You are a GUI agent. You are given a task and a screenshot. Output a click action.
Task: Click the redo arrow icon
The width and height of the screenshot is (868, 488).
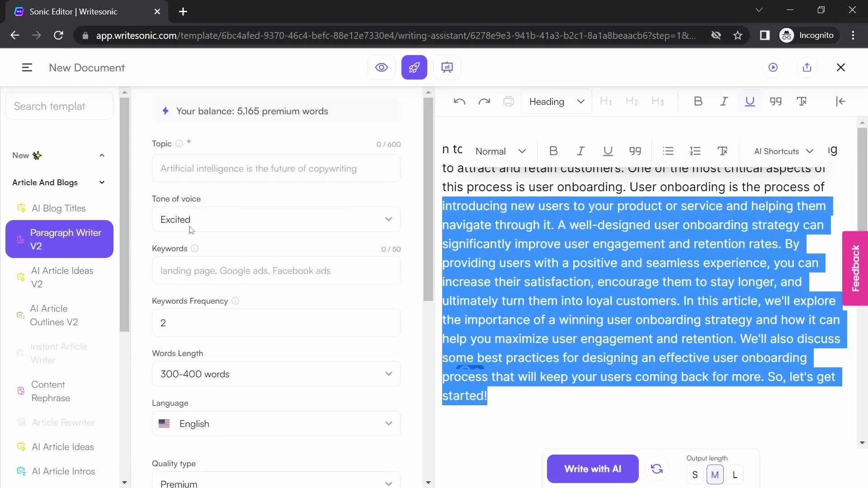pos(484,101)
